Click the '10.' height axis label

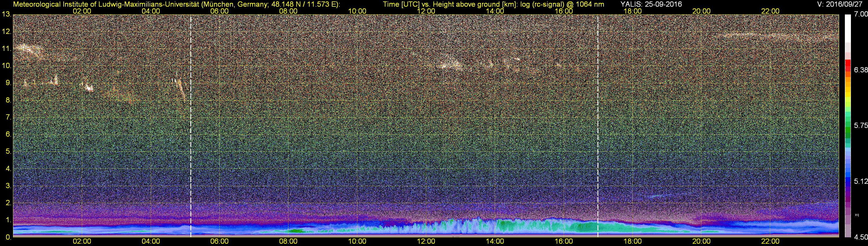[x=6, y=66]
